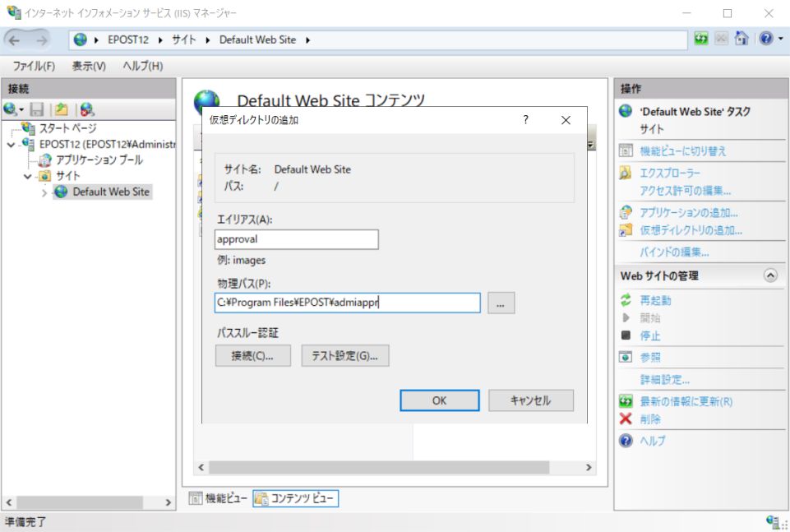This screenshot has height=532, width=790.
Task: Collapse the サイト tree node
Action: pos(28,176)
